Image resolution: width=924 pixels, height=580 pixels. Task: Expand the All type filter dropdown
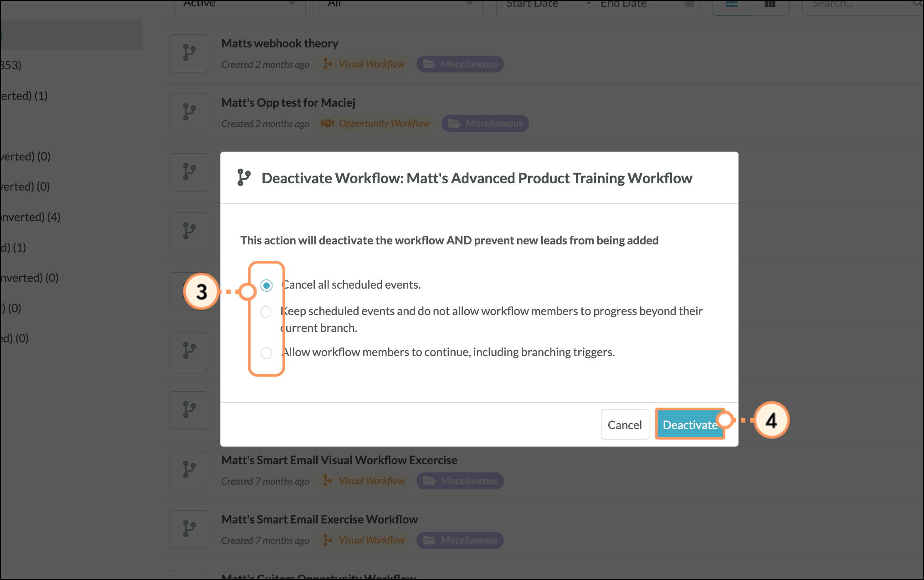pos(400,5)
